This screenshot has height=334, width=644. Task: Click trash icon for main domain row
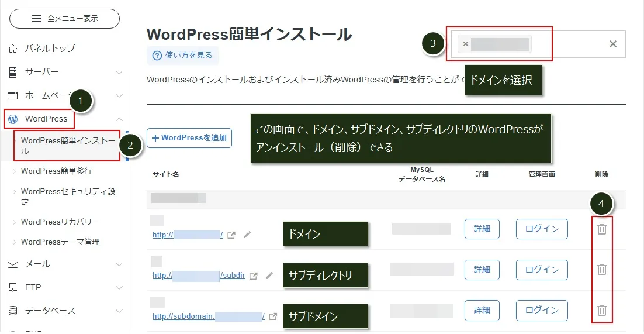click(602, 229)
